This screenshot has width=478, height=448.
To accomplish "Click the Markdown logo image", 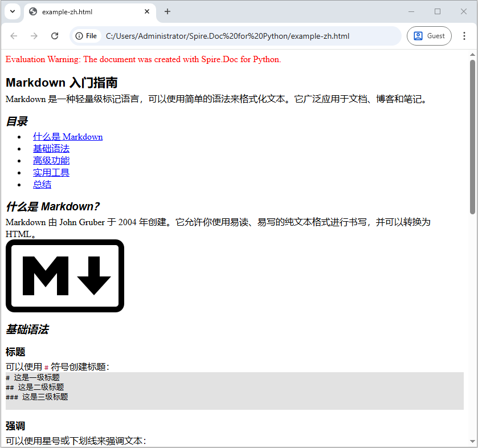I will 65,276.
